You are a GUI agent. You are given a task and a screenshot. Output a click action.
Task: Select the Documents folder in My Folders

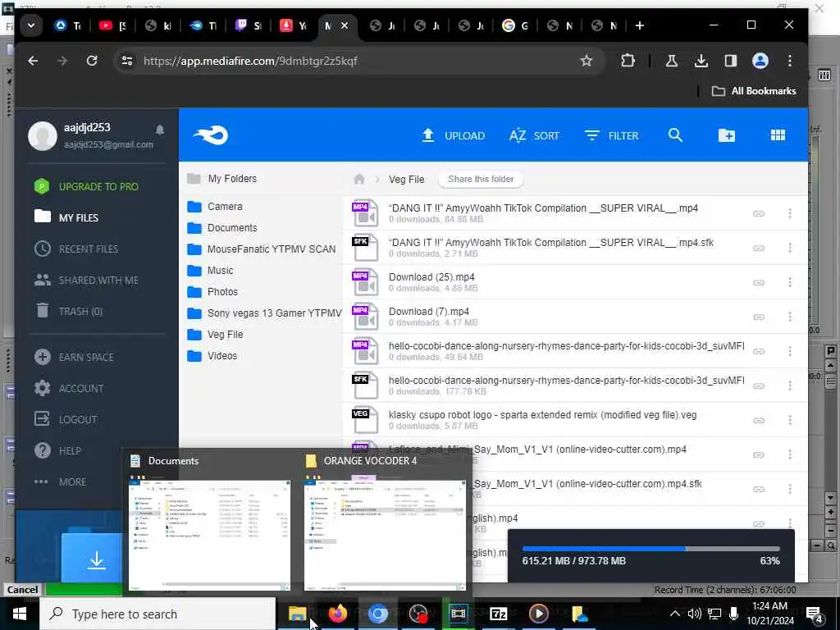221,228
